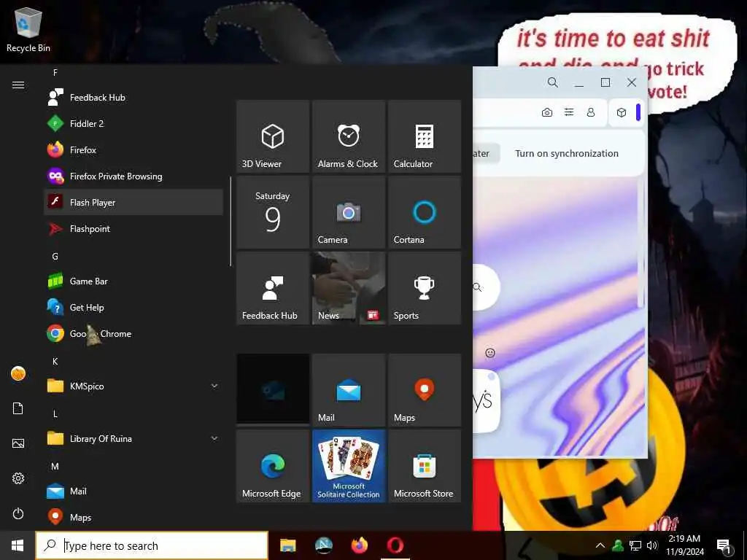The width and height of the screenshot is (747, 560).
Task: Open the notification center icon
Action: click(x=724, y=546)
